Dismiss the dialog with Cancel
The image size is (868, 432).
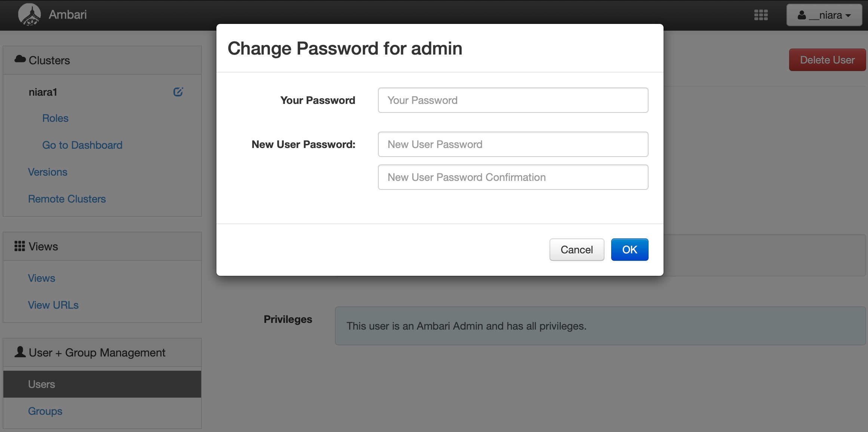tap(577, 250)
